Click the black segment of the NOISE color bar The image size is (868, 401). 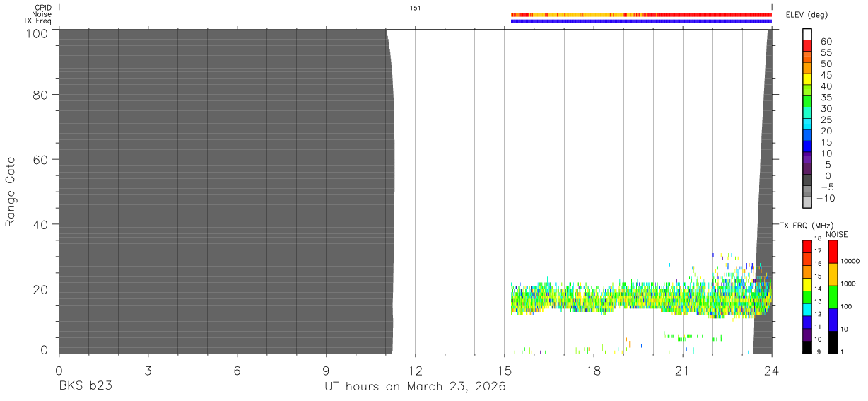833,342
